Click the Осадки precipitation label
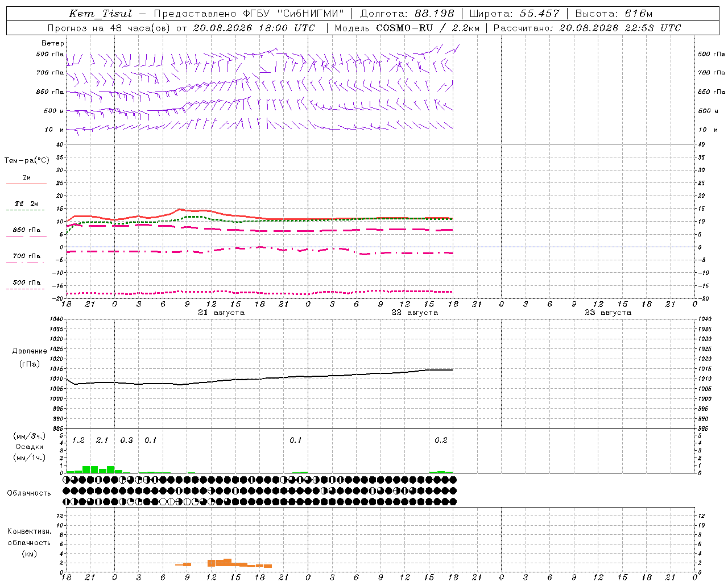 [30, 447]
